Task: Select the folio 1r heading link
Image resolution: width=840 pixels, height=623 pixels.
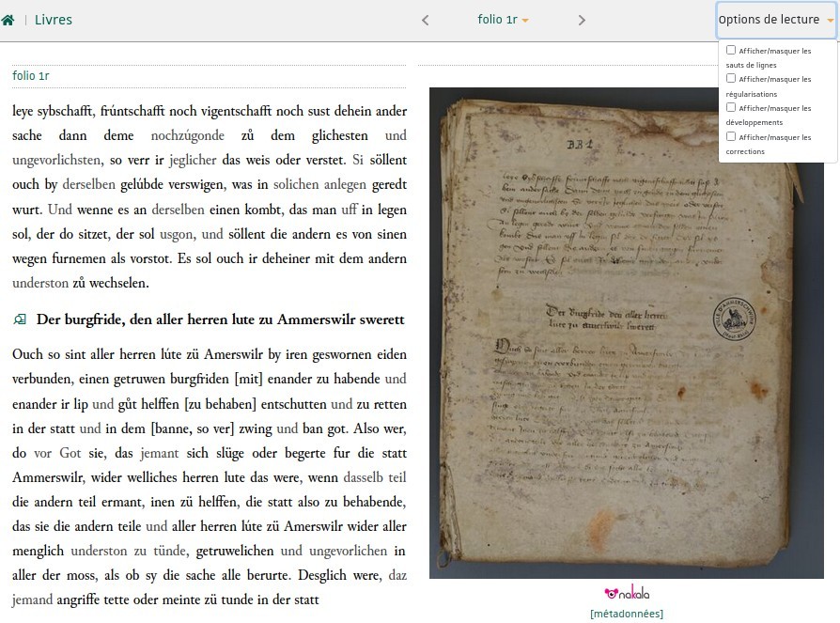Action: [30, 75]
